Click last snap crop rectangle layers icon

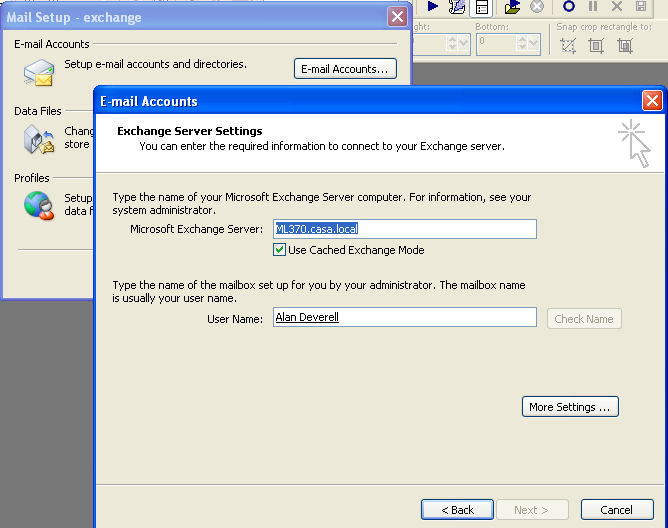[625, 45]
